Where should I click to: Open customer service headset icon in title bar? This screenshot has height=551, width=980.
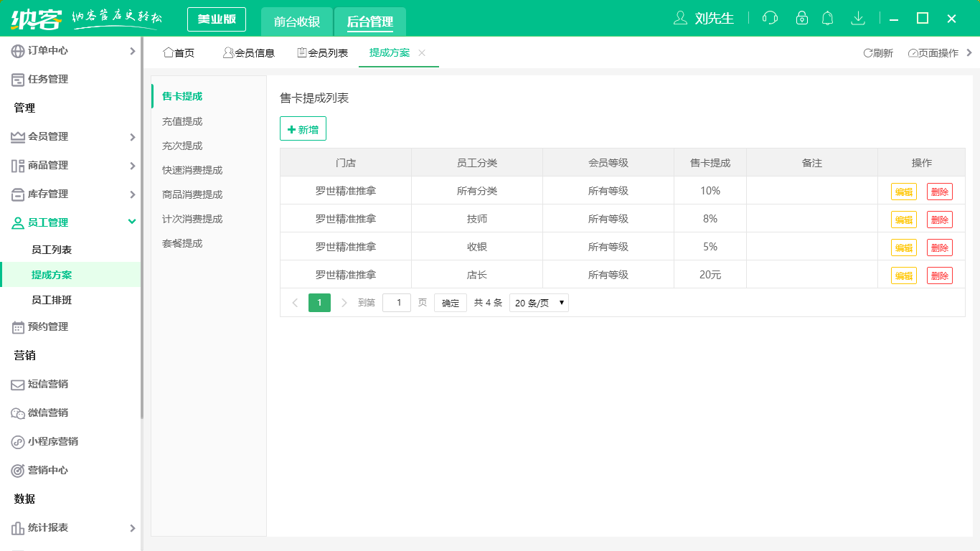(770, 18)
